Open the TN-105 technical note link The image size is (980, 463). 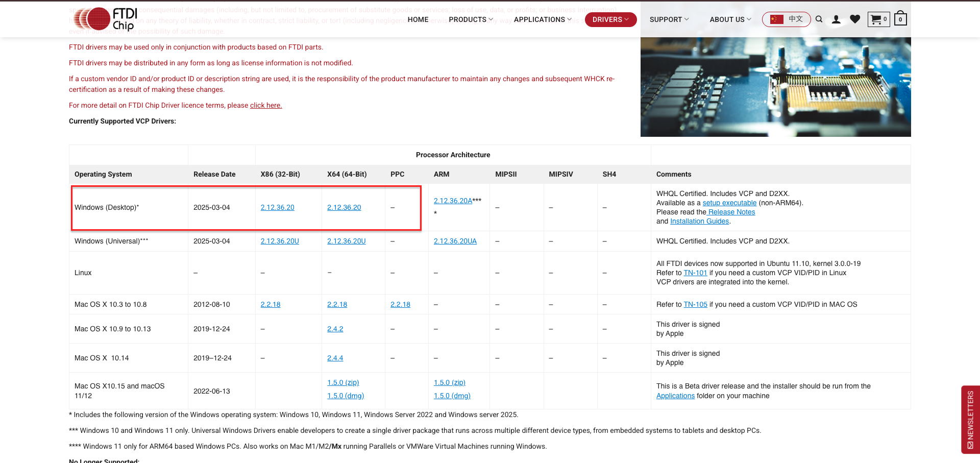tap(695, 304)
